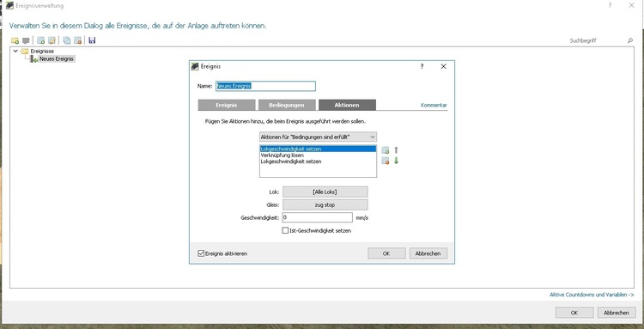
Task: Click into the Name input field
Action: click(265, 86)
